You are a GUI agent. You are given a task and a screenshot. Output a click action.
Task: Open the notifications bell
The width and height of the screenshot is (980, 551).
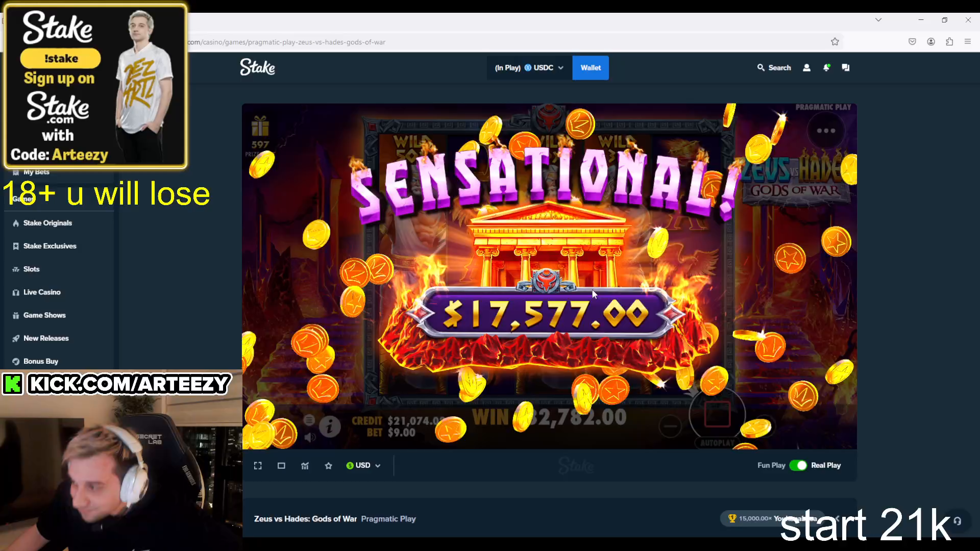tap(826, 67)
